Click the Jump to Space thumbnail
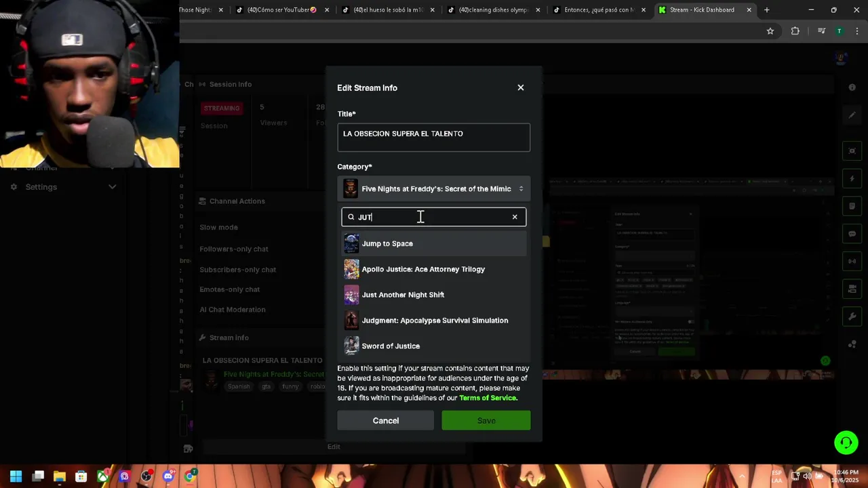The width and height of the screenshot is (868, 488). tap(351, 243)
